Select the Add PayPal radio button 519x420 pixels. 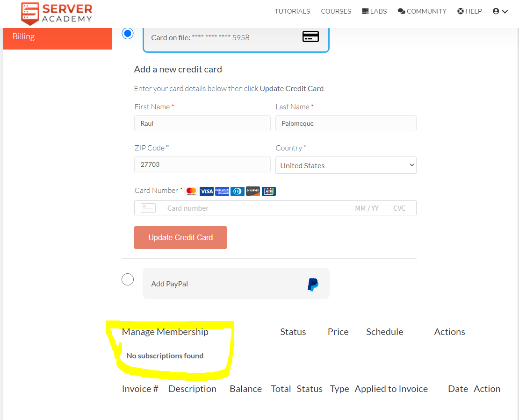[x=128, y=279]
